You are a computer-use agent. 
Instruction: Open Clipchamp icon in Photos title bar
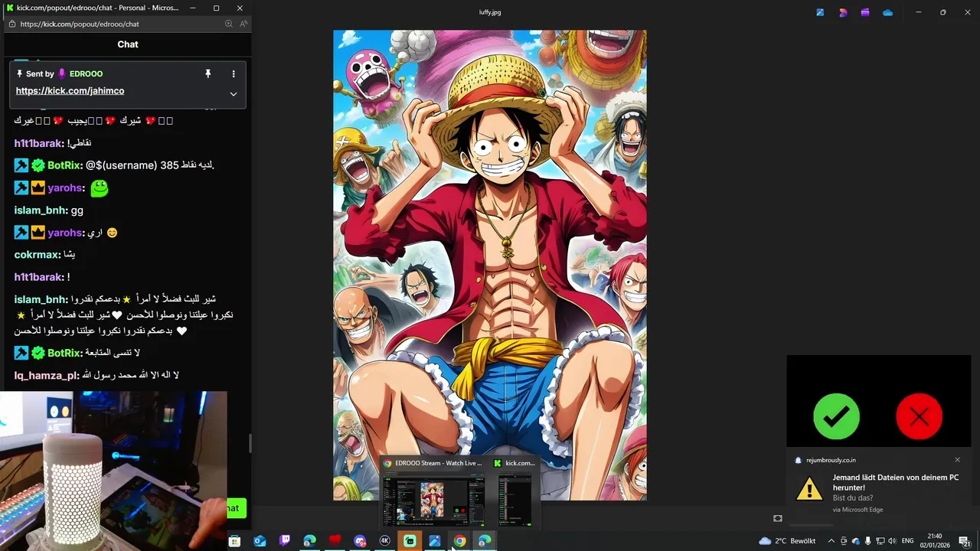[x=865, y=12]
